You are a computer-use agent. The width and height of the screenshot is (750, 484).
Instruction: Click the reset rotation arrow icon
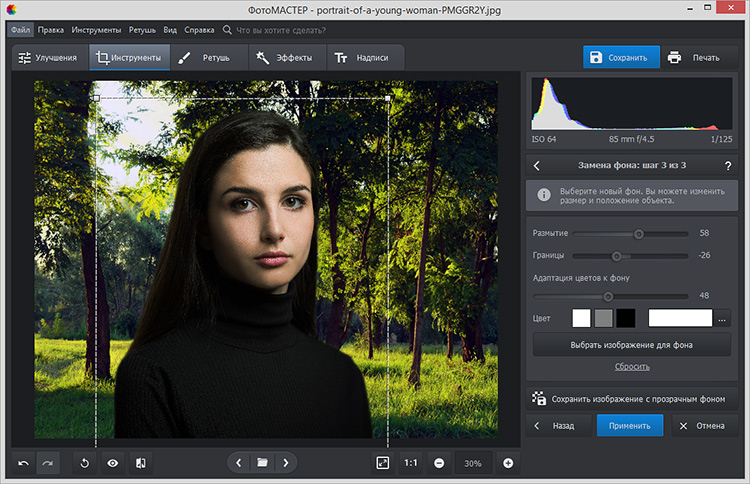(x=85, y=463)
